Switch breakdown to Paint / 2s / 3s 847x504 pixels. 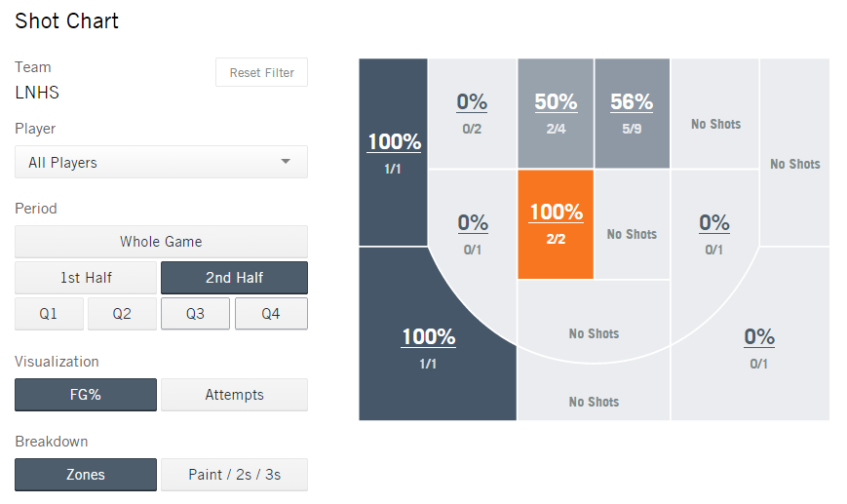234,475
